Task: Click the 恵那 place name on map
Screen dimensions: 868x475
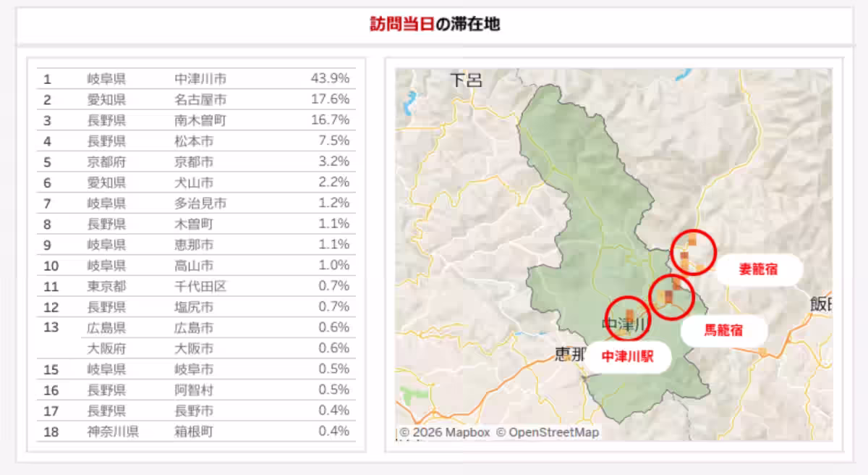Action: tap(571, 354)
